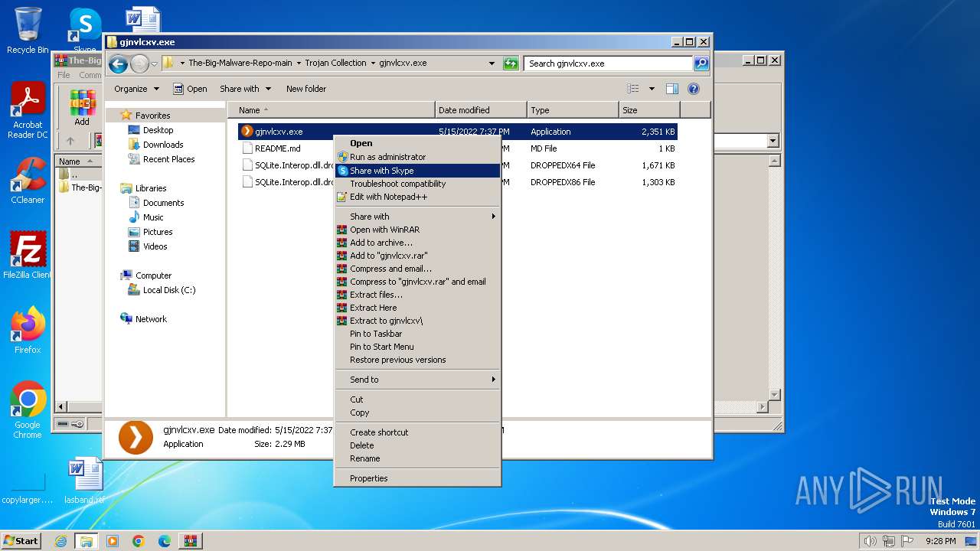Click the Start button
Viewport: 980px width, 551px height.
[x=21, y=540]
